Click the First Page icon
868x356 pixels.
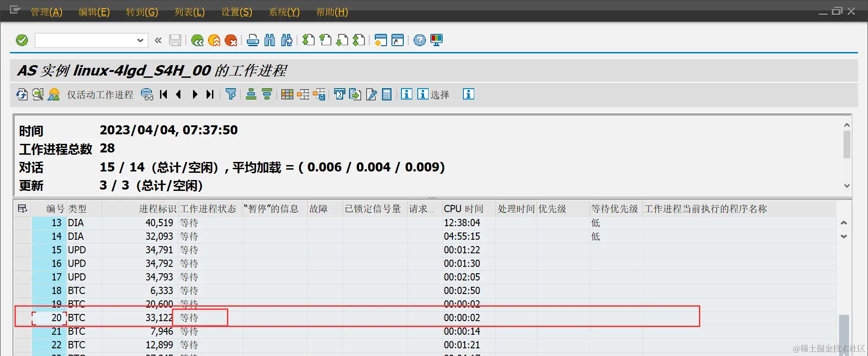click(308, 40)
